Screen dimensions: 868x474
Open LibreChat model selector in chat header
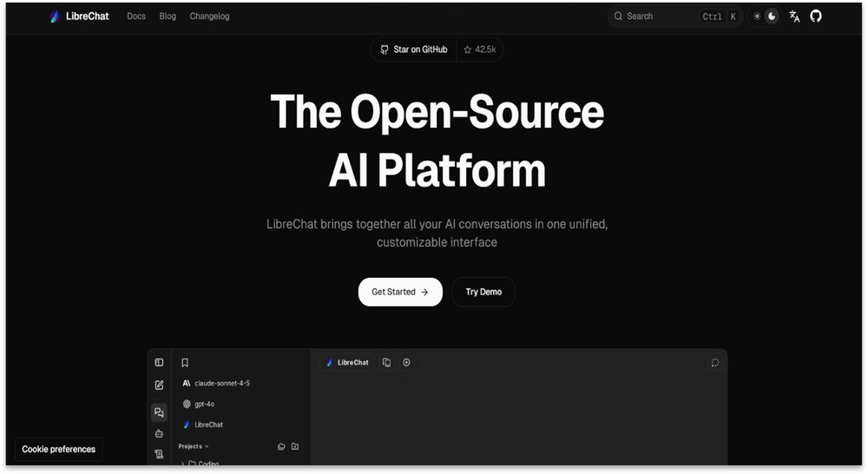(347, 362)
